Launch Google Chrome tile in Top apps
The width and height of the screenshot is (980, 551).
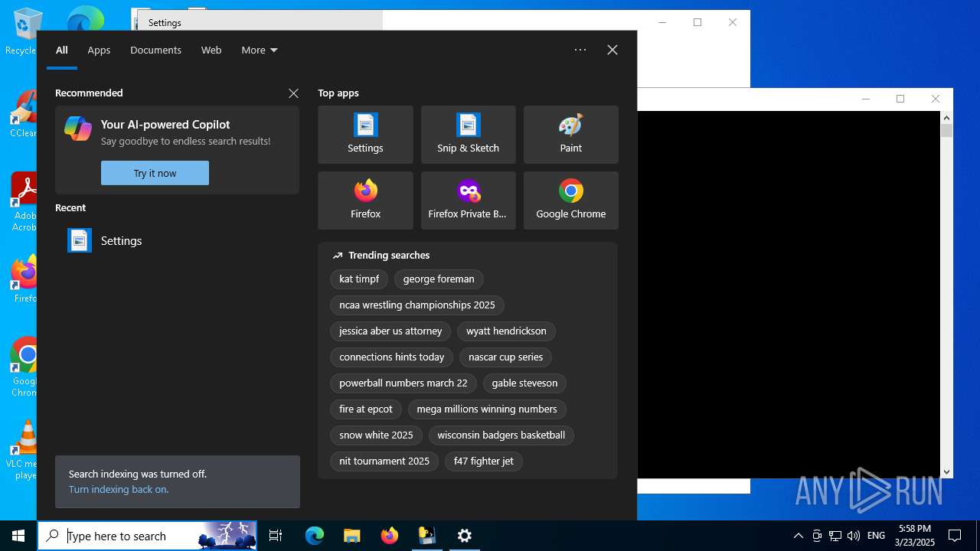click(x=570, y=201)
